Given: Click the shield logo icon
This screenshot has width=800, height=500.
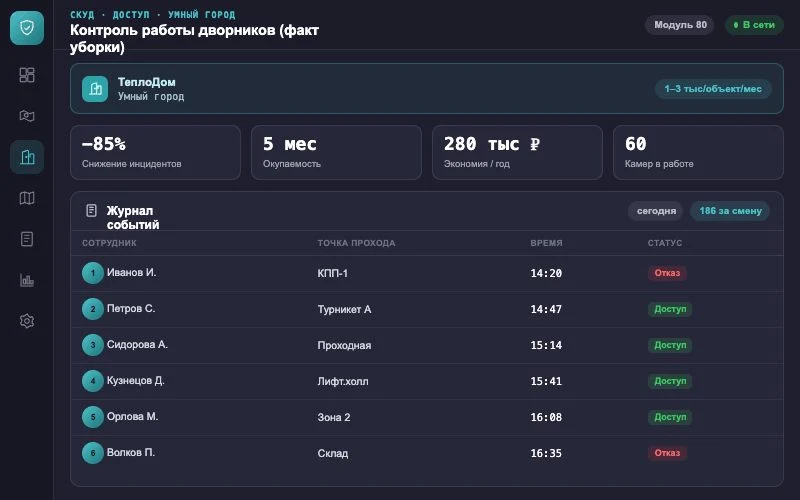Looking at the screenshot, I should click(x=27, y=28).
